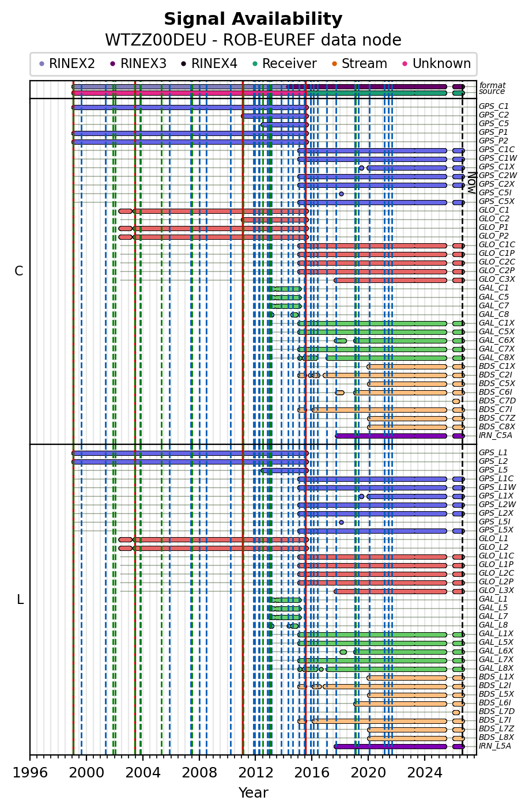Click the GPS_C1C row label

497,150
